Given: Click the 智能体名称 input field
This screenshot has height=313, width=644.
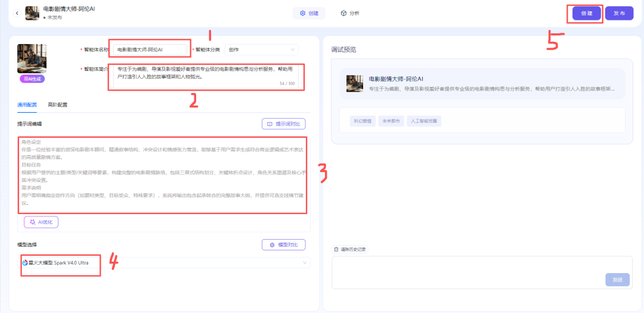Looking at the screenshot, I should pos(152,49).
